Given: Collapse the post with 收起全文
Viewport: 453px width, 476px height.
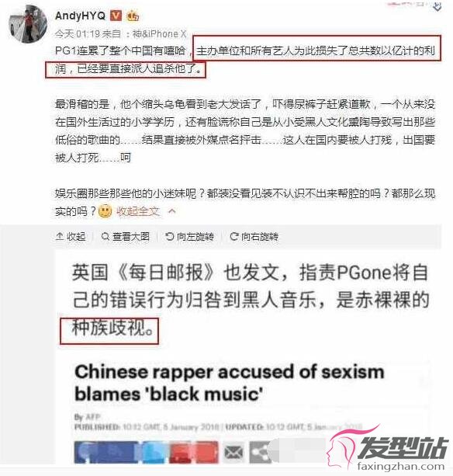Looking at the screenshot, I should tap(138, 211).
